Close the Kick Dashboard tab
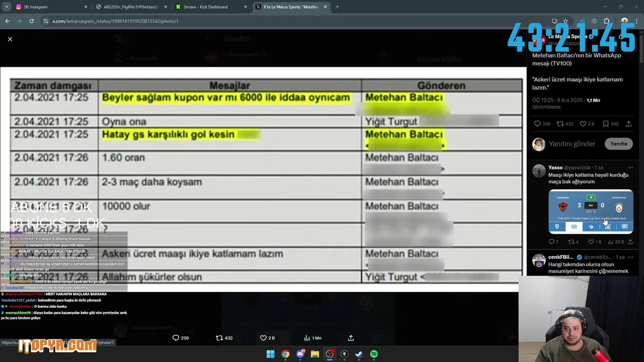Viewport: 644px width, 362px height. 245,7
